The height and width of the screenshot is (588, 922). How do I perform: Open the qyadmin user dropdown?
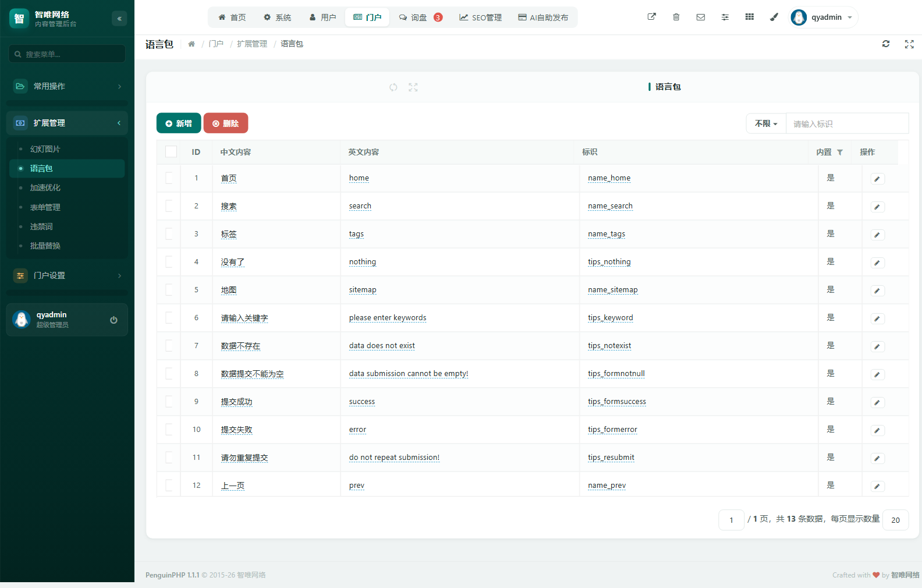(824, 17)
